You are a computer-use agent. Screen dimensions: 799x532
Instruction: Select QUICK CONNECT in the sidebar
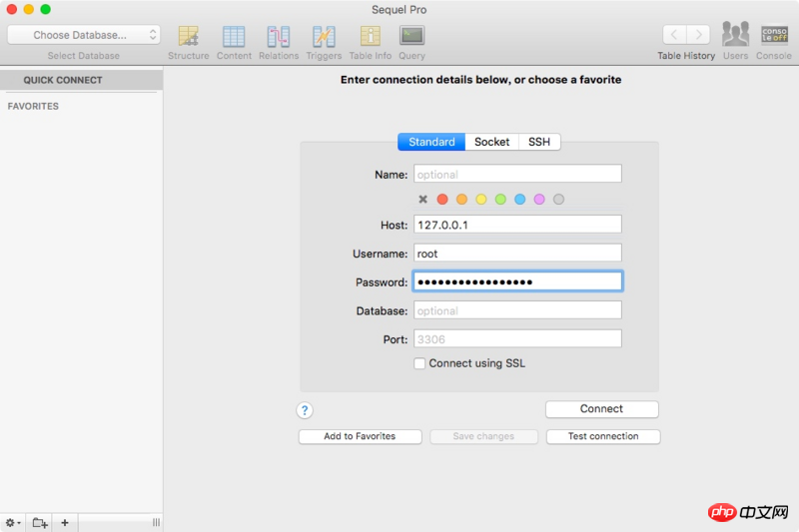click(x=82, y=80)
